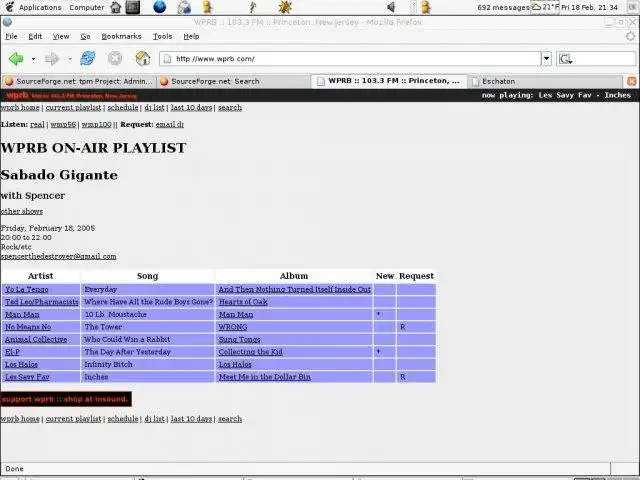Open the search engine selector icon
The width and height of the screenshot is (640, 480).
566,59
